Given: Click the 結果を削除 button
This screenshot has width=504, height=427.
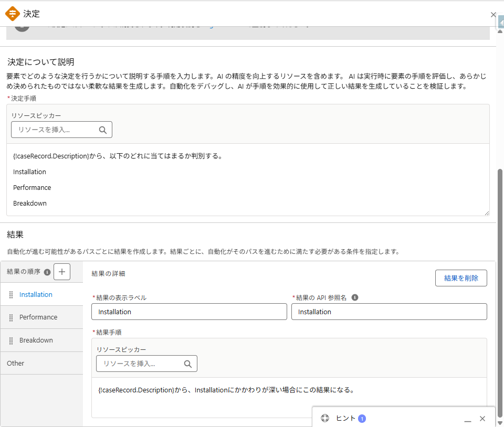Looking at the screenshot, I should click(461, 278).
